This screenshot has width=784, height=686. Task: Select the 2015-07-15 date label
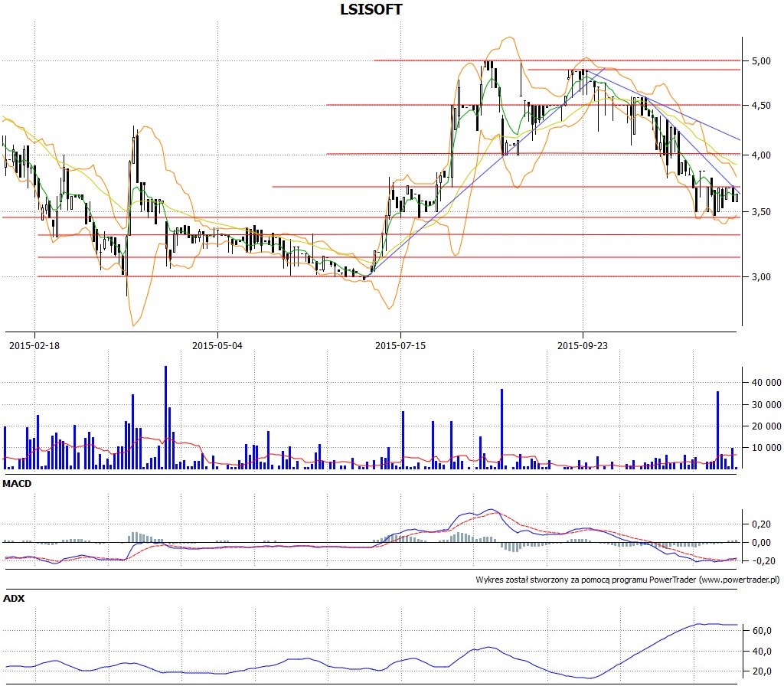pos(400,345)
